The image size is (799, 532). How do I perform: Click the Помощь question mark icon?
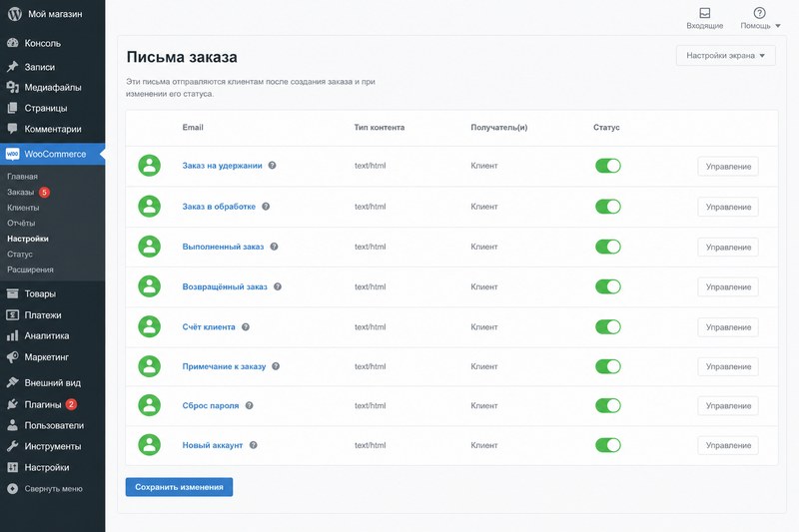pos(759,13)
